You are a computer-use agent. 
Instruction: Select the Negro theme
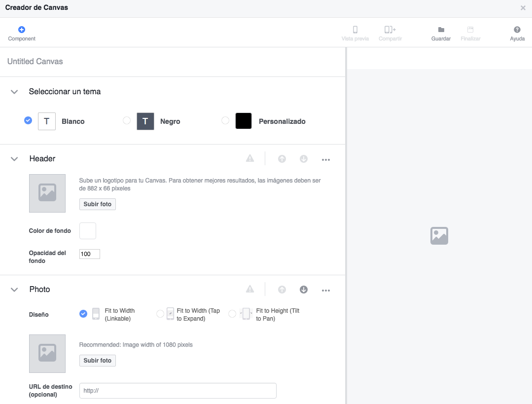[x=127, y=120]
